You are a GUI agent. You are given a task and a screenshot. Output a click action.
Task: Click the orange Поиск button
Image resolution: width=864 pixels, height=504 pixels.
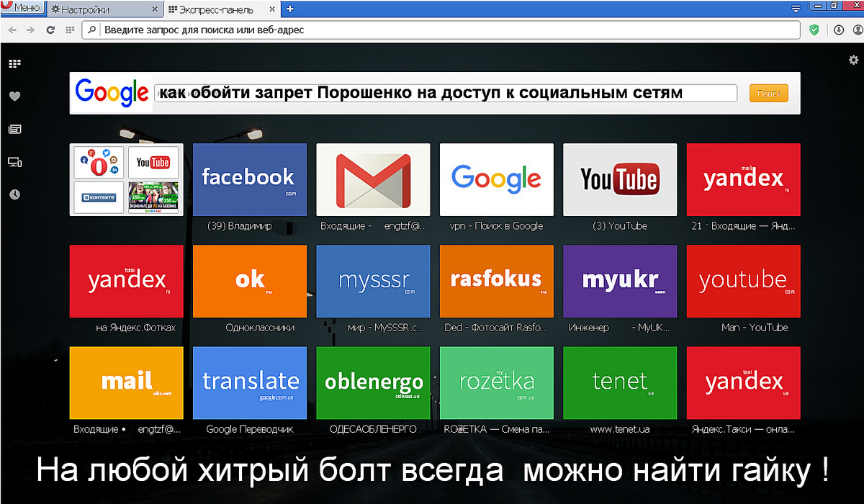pos(769,94)
